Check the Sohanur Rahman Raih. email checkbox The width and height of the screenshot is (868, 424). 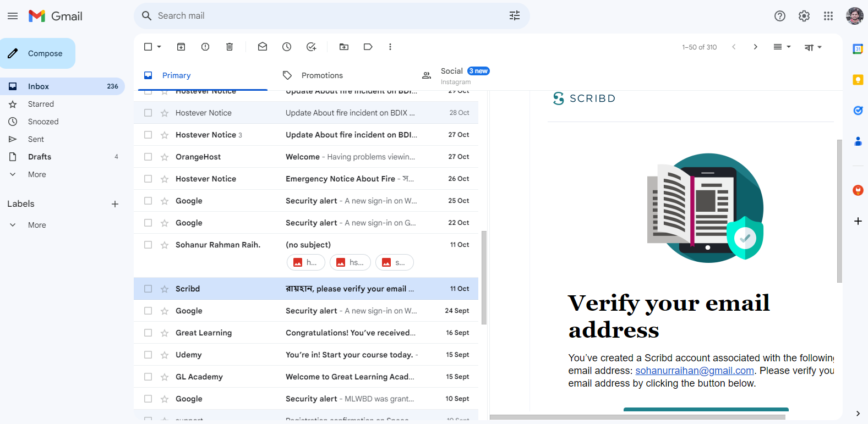pyautogui.click(x=148, y=245)
